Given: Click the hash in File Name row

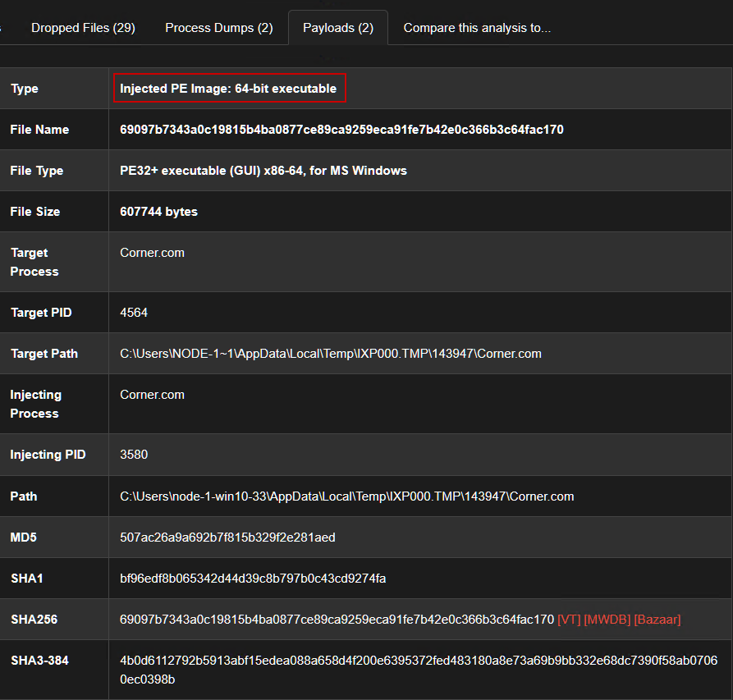Looking at the screenshot, I should 341,130.
